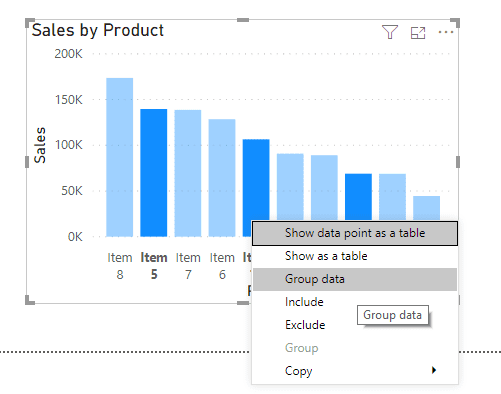
Task: Click the Sales y-axis title
Action: [x=40, y=145]
